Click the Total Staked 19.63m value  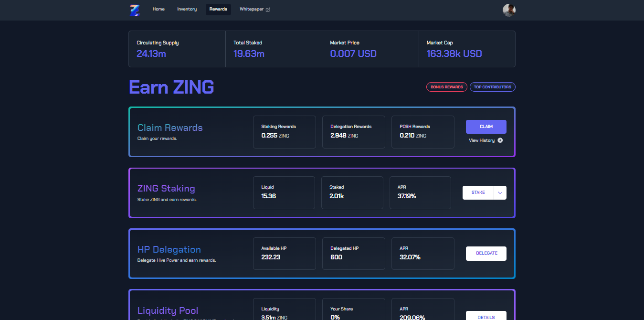click(x=249, y=53)
